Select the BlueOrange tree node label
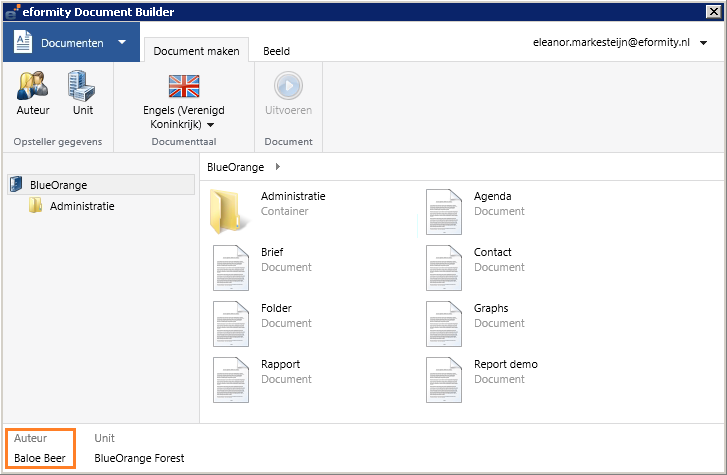The image size is (727, 475). 58,185
